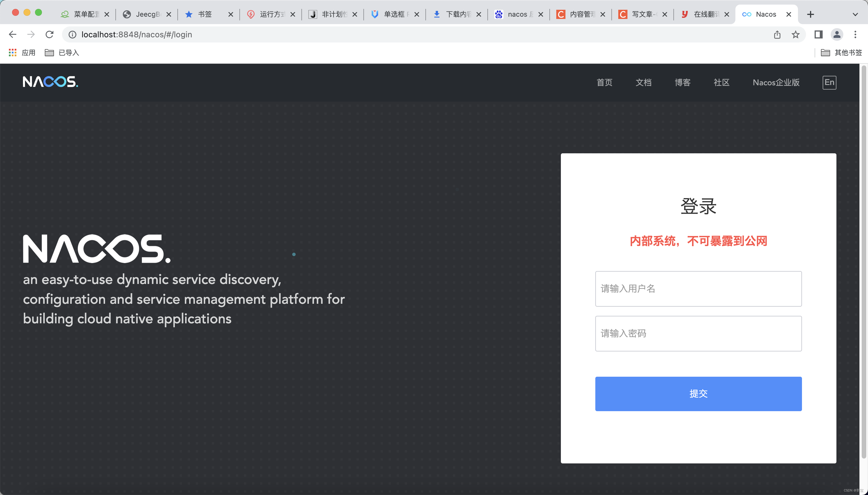The image size is (868, 495).
Task: Open the Chrome side panel icon
Action: coord(818,34)
